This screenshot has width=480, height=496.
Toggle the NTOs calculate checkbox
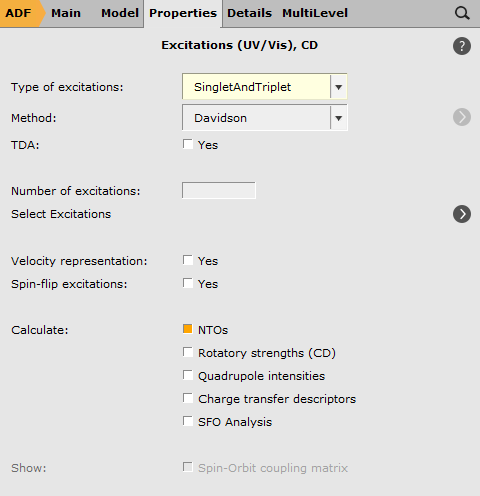188,329
